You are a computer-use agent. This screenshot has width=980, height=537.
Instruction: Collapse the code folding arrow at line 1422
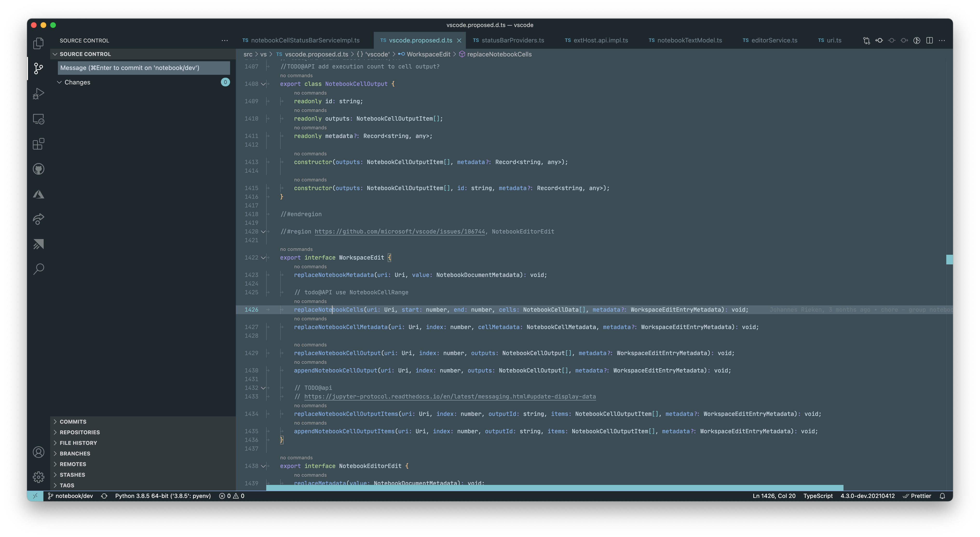pyautogui.click(x=263, y=258)
